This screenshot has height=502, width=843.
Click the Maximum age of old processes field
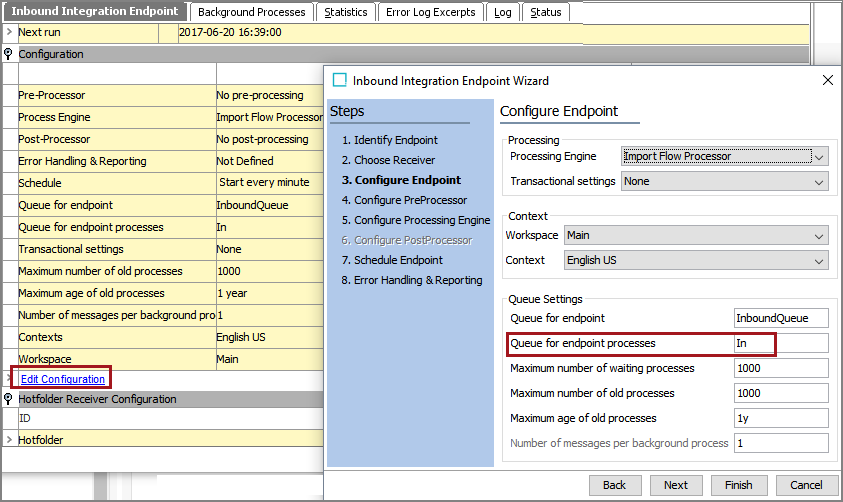[781, 418]
